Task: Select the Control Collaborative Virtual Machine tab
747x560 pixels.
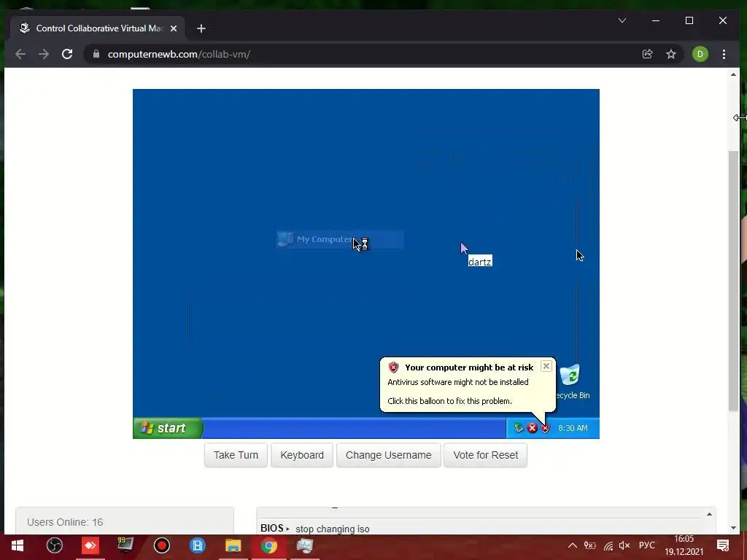Action: 98,28
